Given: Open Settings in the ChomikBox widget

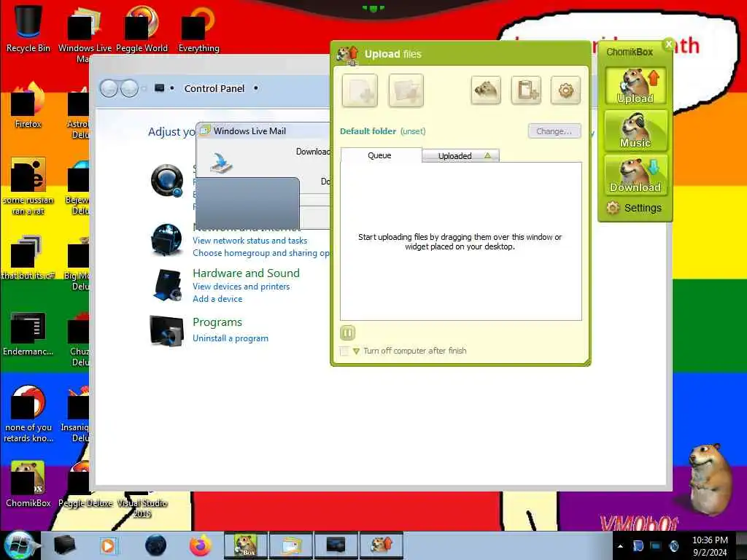Looking at the screenshot, I should pyautogui.click(x=634, y=208).
